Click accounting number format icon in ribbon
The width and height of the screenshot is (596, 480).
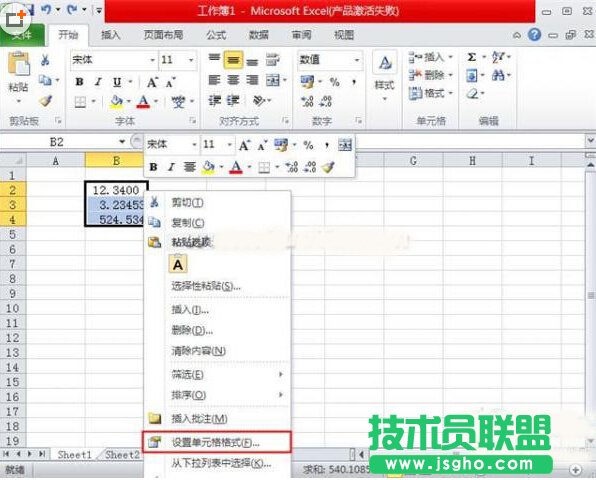[307, 82]
